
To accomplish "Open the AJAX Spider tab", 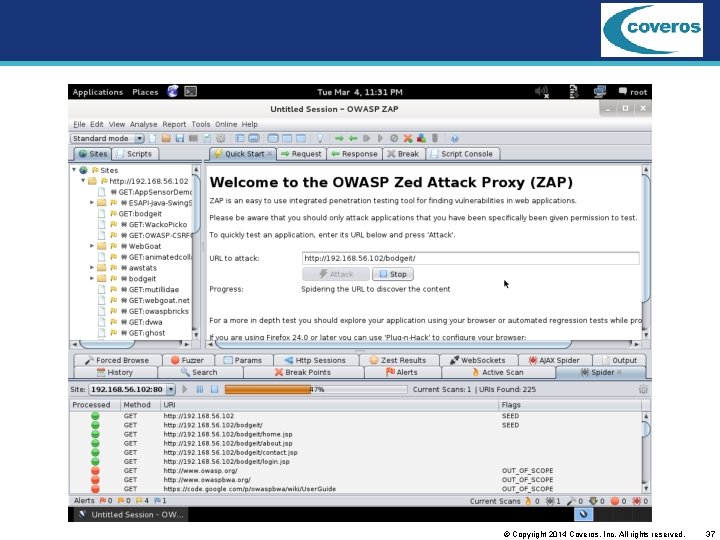I will pyautogui.click(x=555, y=360).
